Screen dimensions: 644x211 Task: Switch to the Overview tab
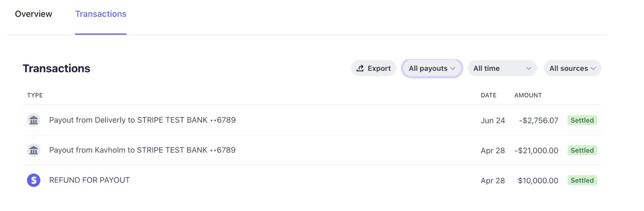pyautogui.click(x=34, y=14)
